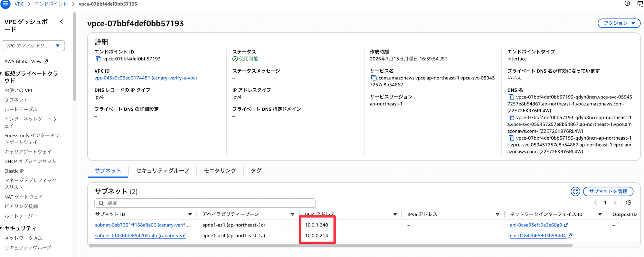The height and width of the screenshot is (257, 644).
Task: Sort by ネットワークインターフェイス ID column arrow
Action: [600, 214]
